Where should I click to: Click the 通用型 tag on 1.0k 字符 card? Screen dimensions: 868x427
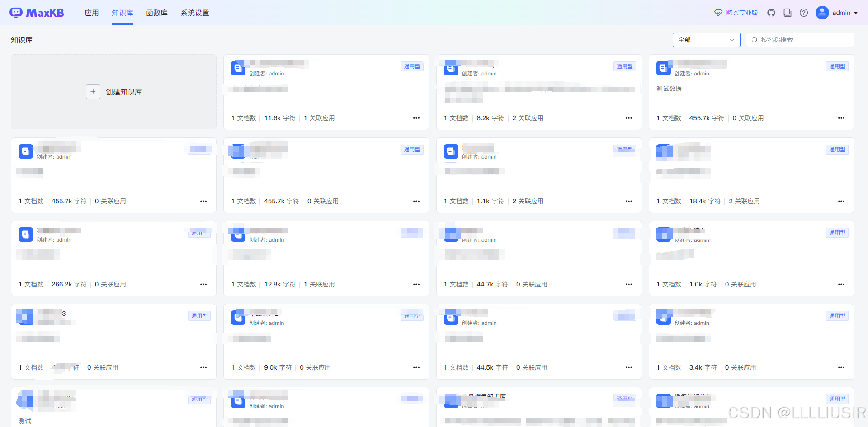pyautogui.click(x=837, y=233)
